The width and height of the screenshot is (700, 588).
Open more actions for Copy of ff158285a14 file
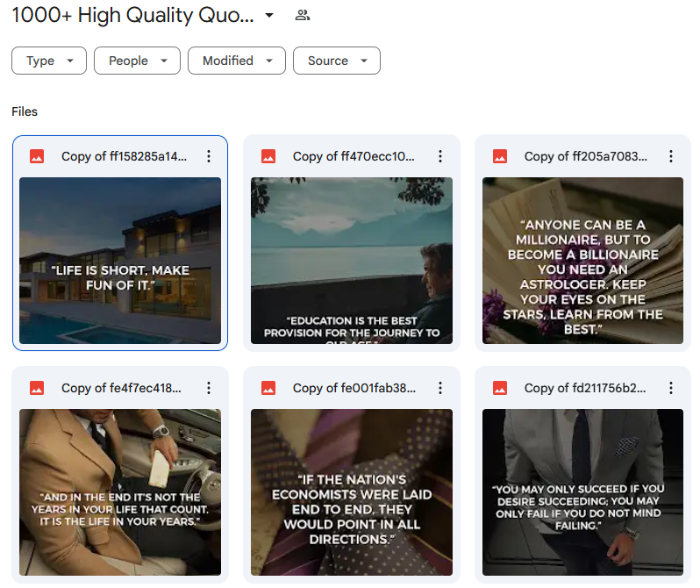point(209,156)
